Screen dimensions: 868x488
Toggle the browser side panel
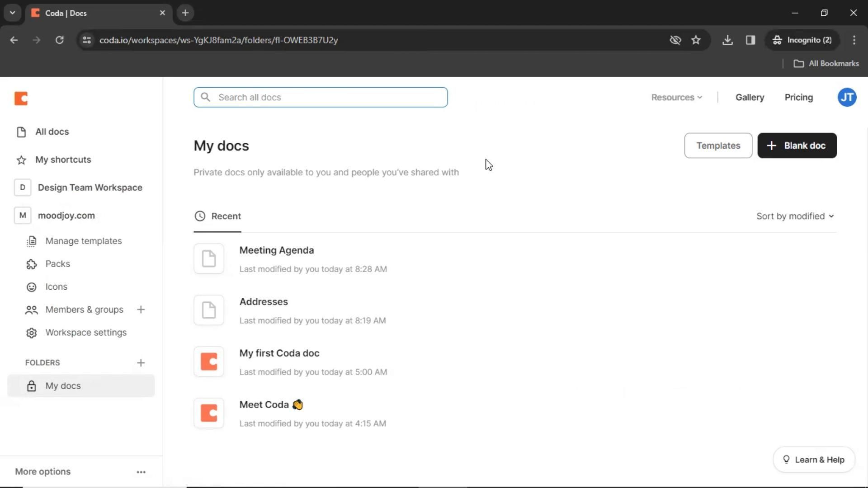750,40
